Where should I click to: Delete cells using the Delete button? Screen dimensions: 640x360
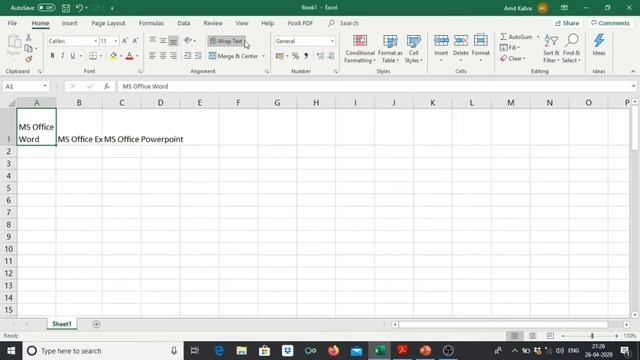[x=460, y=48]
